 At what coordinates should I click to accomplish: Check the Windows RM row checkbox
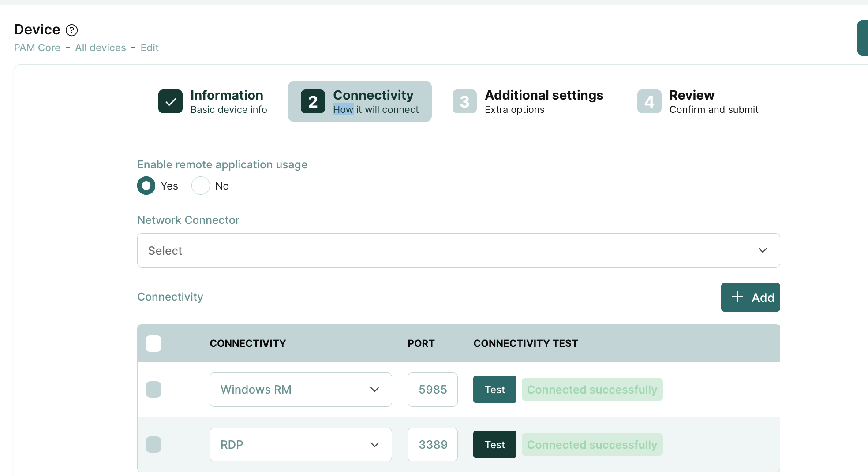tap(153, 390)
